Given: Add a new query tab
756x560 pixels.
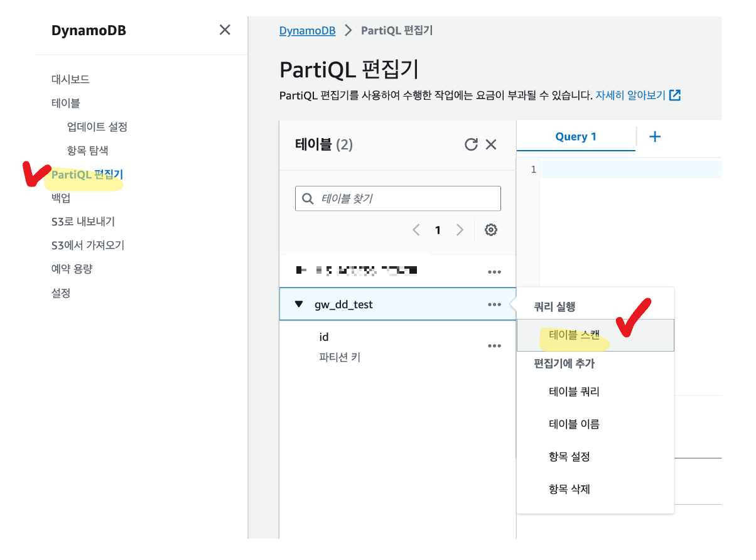Looking at the screenshot, I should (654, 136).
